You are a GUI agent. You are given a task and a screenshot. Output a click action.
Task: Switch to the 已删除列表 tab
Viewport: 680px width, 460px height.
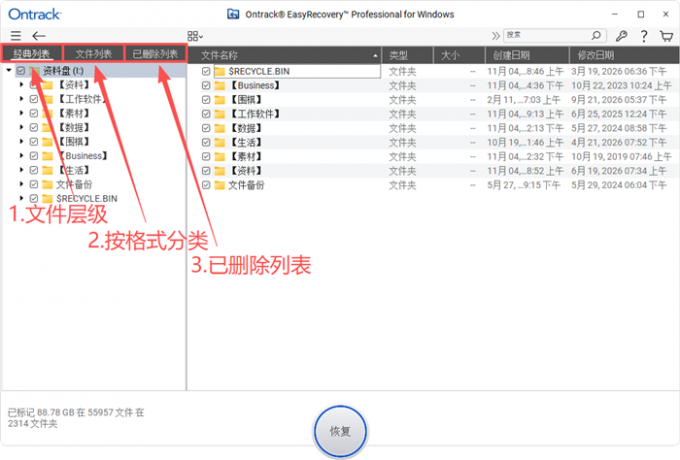click(x=155, y=54)
